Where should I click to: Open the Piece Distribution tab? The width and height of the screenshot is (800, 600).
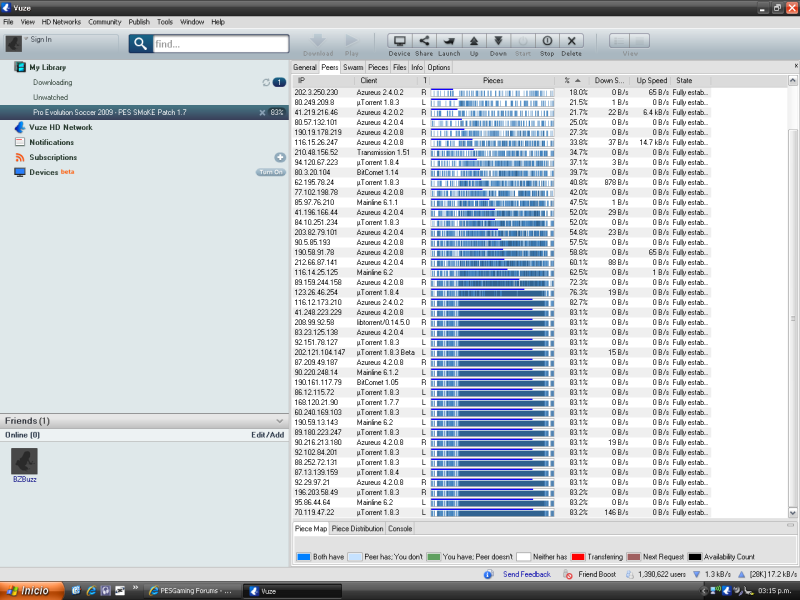click(357, 529)
